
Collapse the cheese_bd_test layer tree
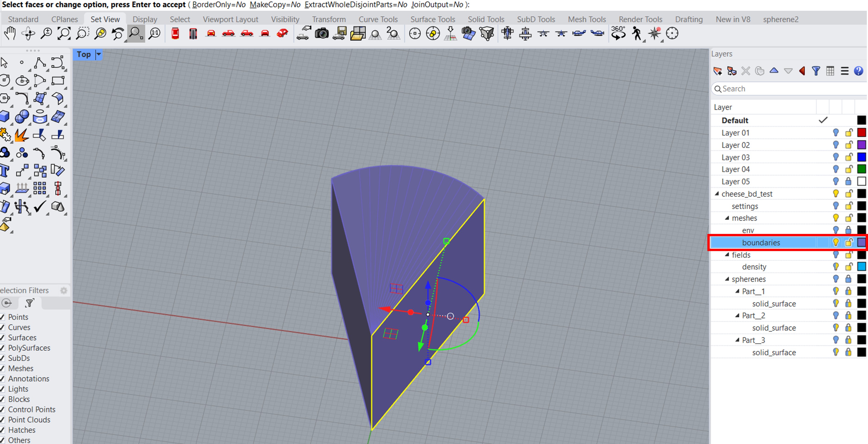717,194
